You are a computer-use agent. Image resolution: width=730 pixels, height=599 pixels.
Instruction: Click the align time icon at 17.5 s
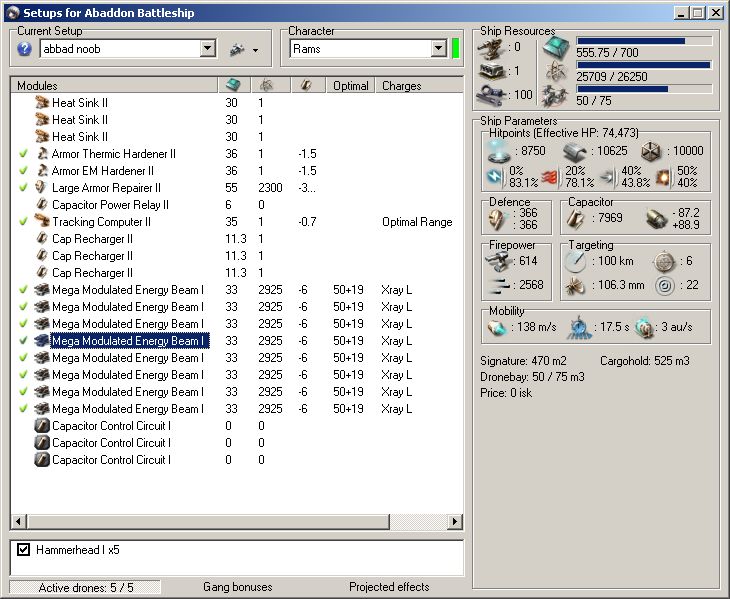(578, 328)
